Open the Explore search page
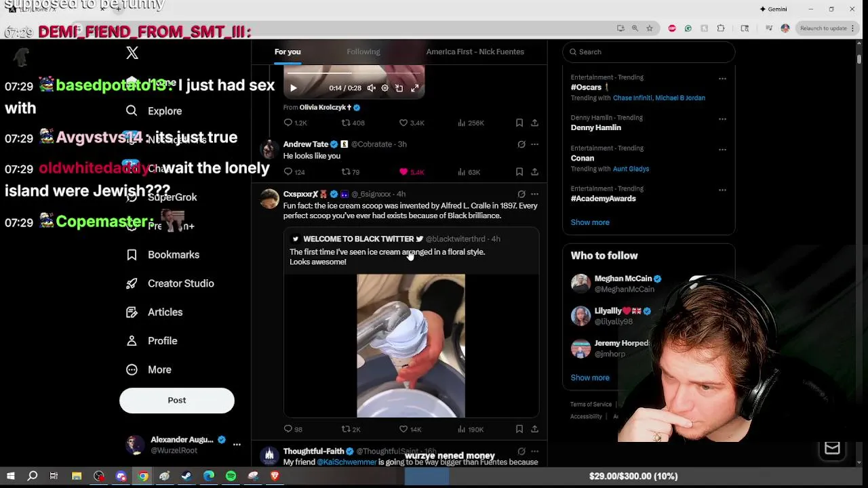The image size is (868, 488). click(x=155, y=110)
